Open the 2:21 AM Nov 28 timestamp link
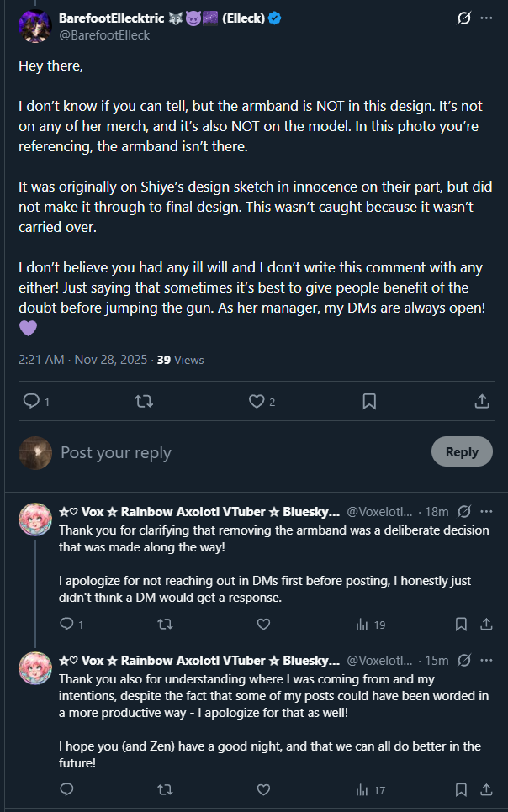The height and width of the screenshot is (812, 508). pyautogui.click(x=80, y=359)
